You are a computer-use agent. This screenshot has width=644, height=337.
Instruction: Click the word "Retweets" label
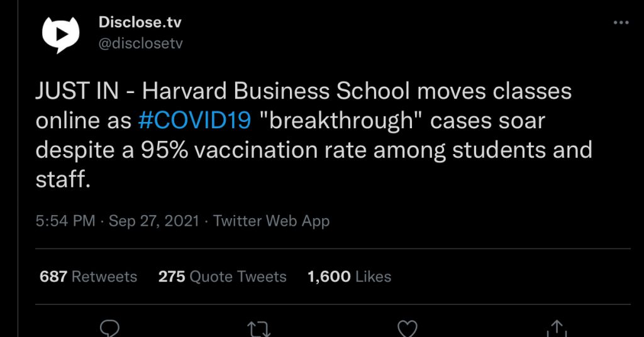click(x=104, y=277)
